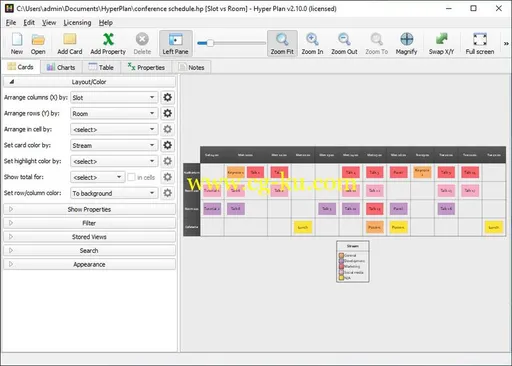This screenshot has height=366, width=512.
Task: Click the Hyper Plan app icon in title bar
Action: tap(9, 8)
